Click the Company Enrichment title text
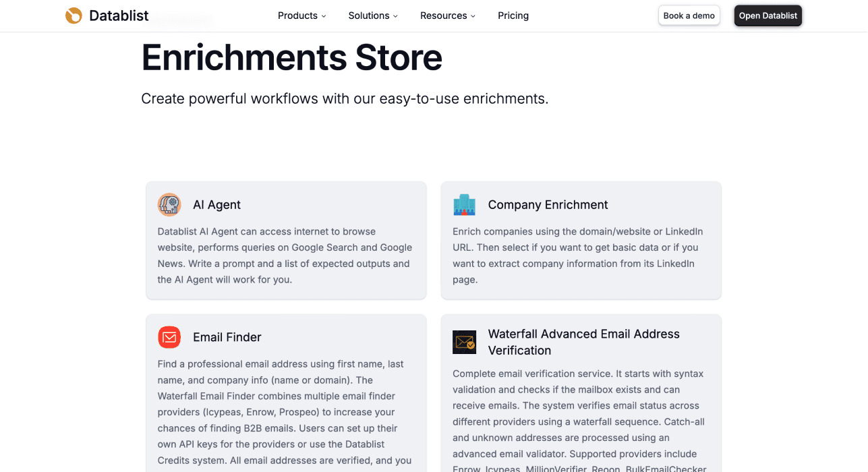Viewport: 868px width, 472px height. 548,204
